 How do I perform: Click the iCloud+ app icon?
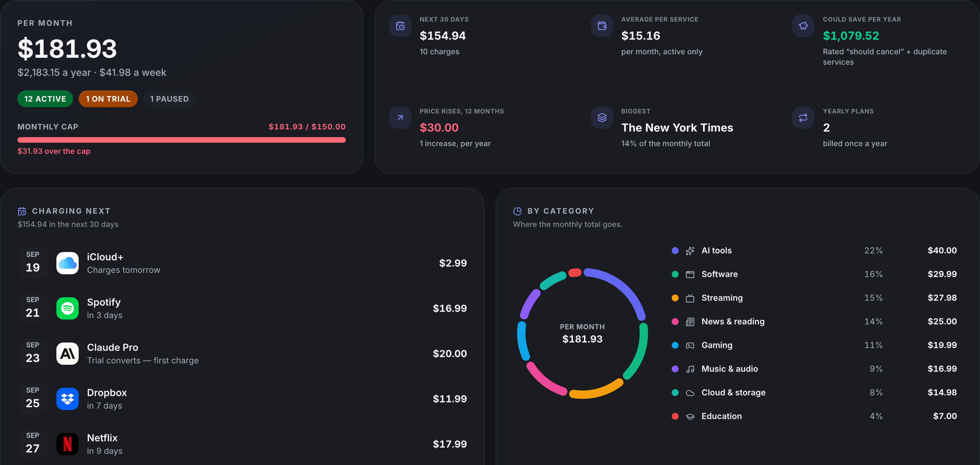click(67, 263)
